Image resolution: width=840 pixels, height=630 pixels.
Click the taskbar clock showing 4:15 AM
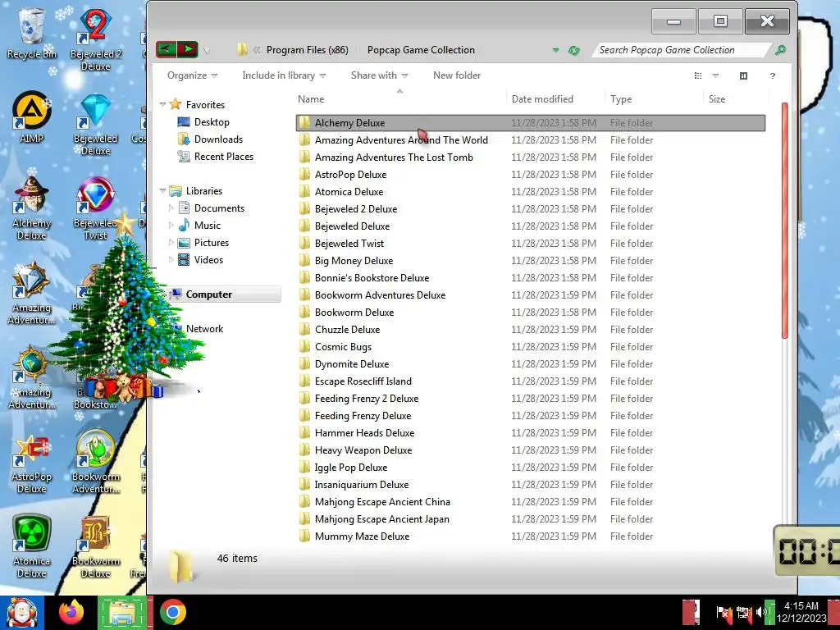click(801, 612)
